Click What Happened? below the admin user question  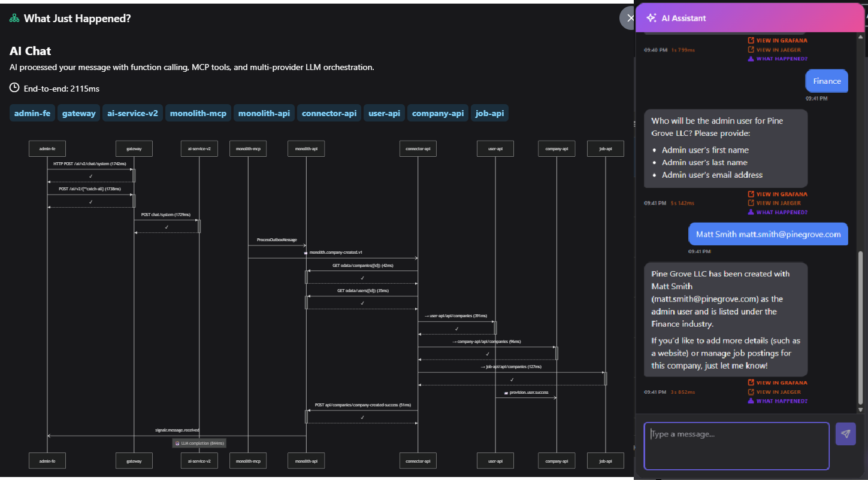778,212
